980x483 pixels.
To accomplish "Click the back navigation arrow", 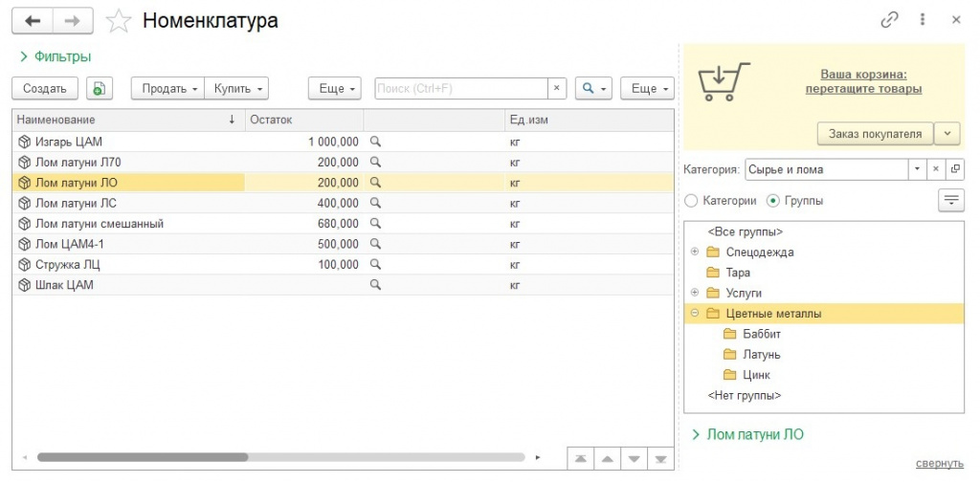I will 33,20.
